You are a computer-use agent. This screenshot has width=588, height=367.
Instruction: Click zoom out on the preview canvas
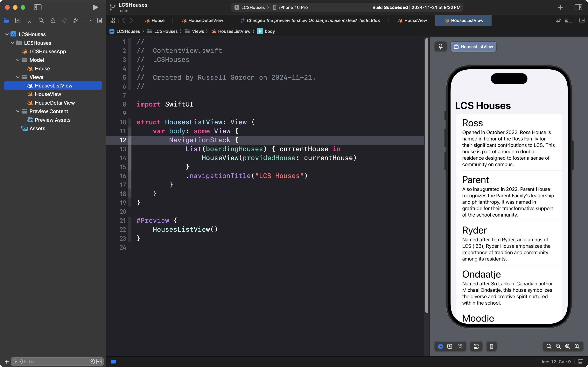click(x=549, y=346)
